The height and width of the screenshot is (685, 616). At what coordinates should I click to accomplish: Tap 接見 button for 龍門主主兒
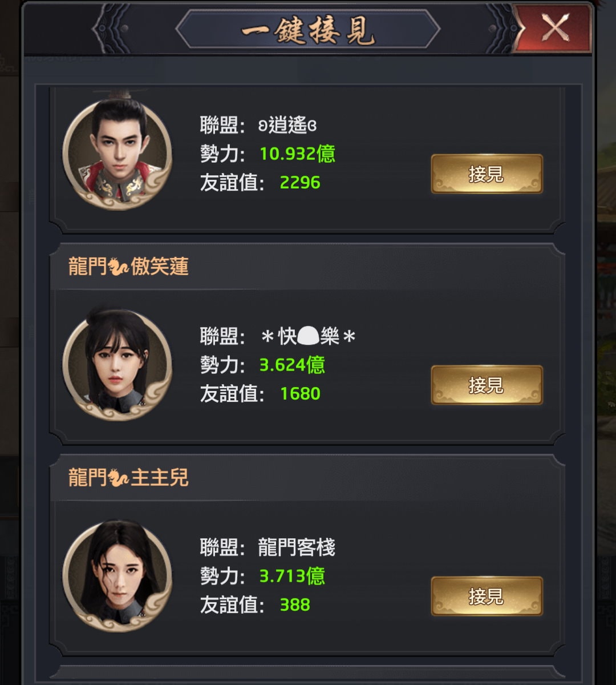487,597
